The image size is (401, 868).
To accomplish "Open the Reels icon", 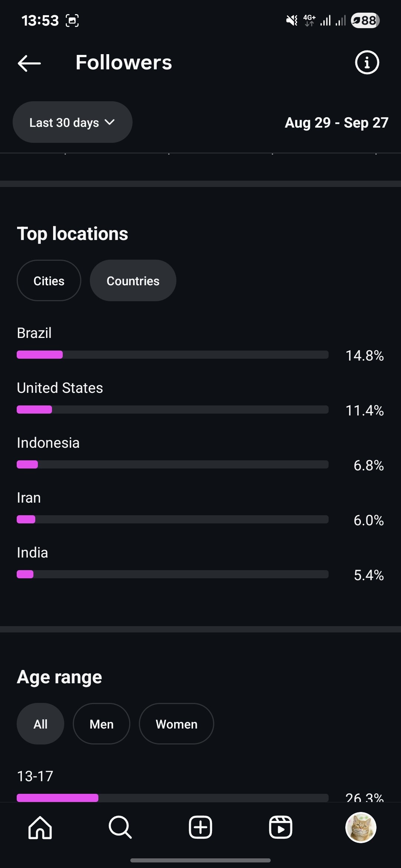I will pyautogui.click(x=281, y=827).
